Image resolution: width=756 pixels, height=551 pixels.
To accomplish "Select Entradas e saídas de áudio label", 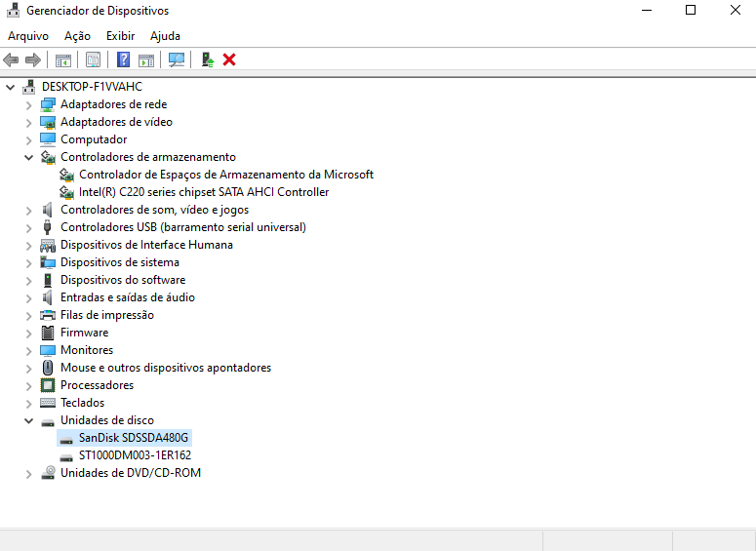I will pyautogui.click(x=128, y=297).
